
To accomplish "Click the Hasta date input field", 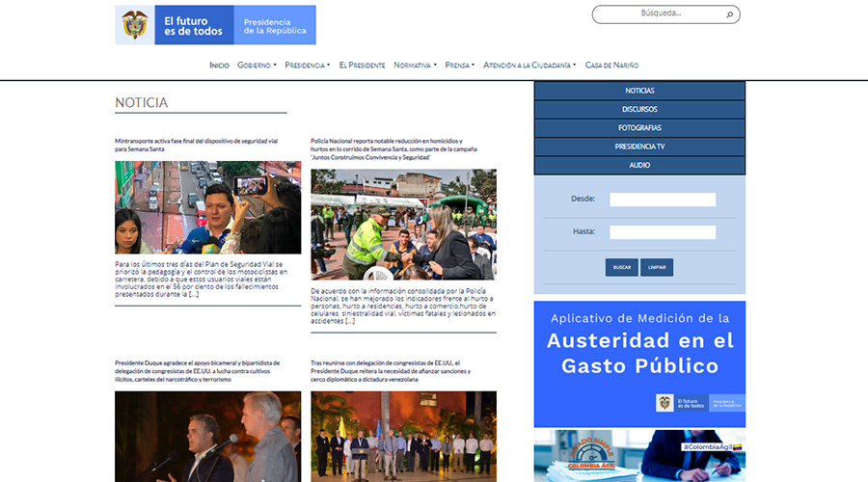I will click(x=663, y=232).
